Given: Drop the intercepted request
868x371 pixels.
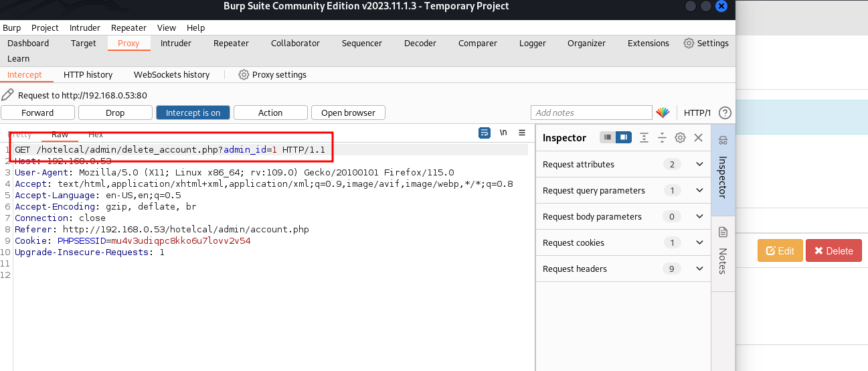Looking at the screenshot, I should [x=115, y=113].
